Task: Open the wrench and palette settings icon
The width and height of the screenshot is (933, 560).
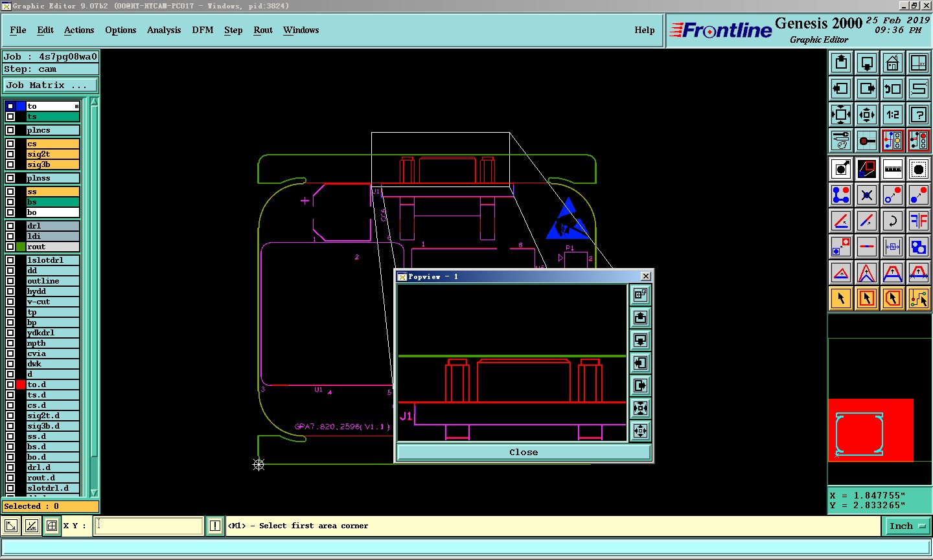Action: tap(841, 140)
